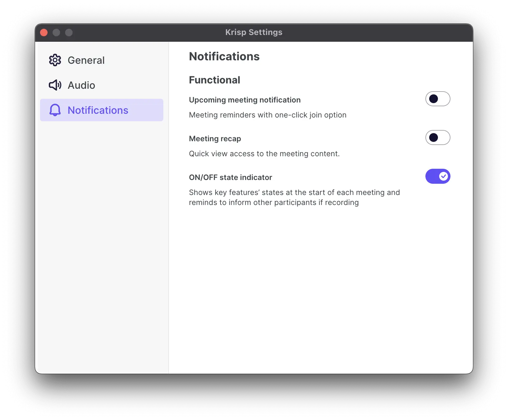508x420 pixels.
Task: Click the Functional section heading
Action: pos(215,80)
